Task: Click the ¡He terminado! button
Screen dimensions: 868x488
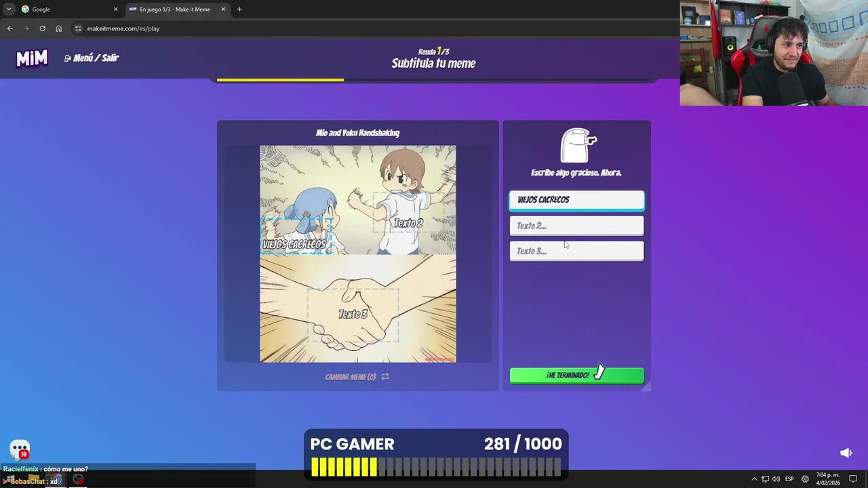Action: (x=576, y=375)
